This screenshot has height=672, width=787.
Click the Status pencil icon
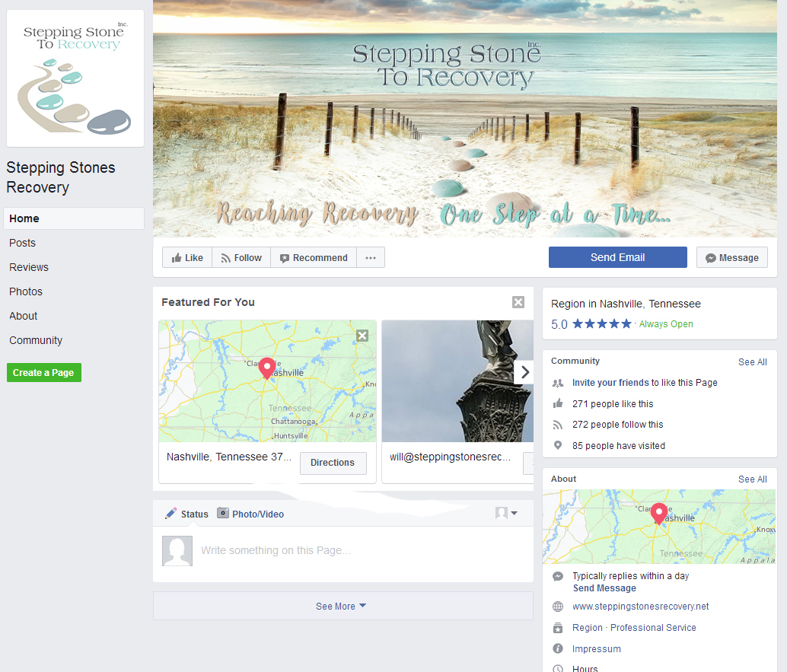(x=170, y=513)
